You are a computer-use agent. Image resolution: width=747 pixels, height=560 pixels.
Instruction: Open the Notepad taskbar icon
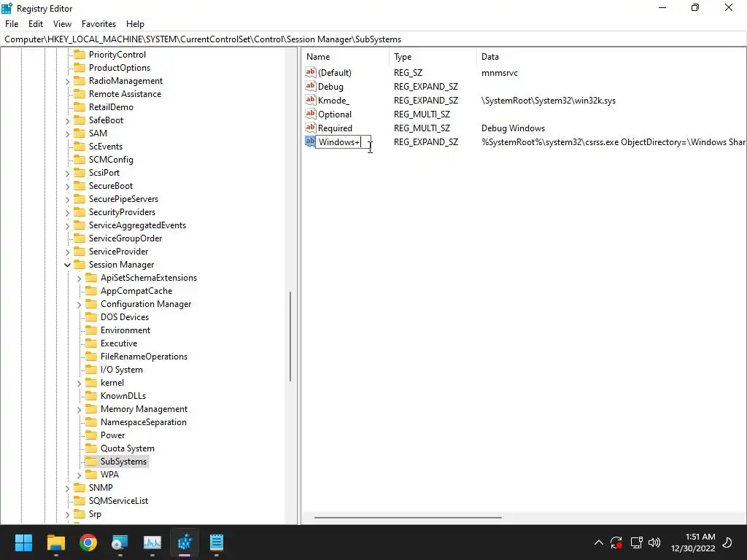click(216, 542)
